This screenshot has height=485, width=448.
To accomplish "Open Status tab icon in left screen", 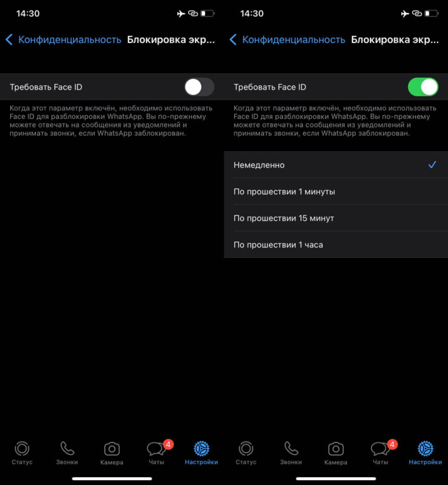I will click(22, 449).
